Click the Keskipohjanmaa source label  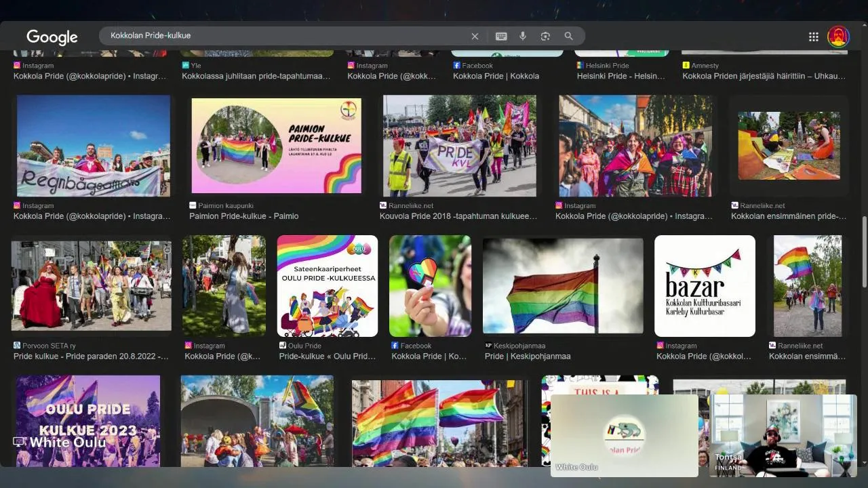pos(519,346)
